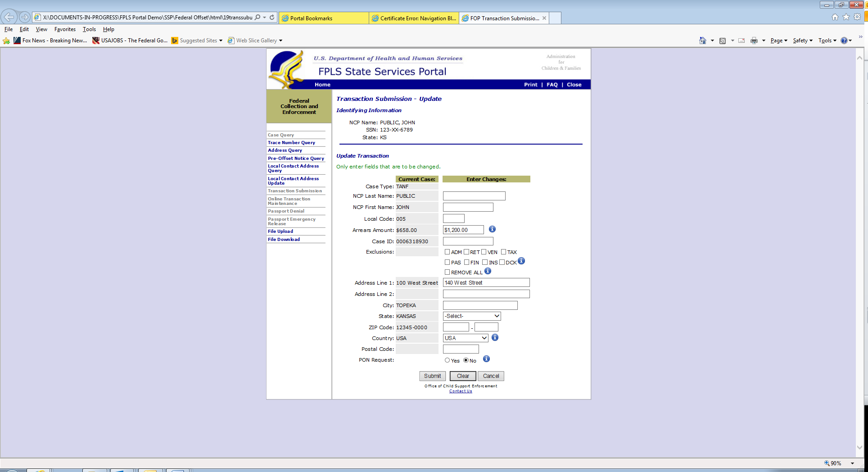Check the RET exclusion checkbox
The width and height of the screenshot is (868, 472).
(x=466, y=252)
